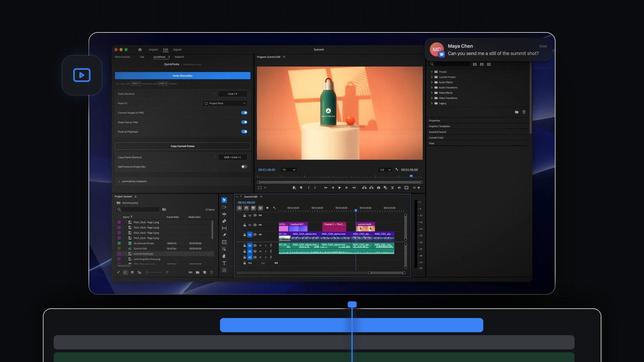
Task: Expand the Supported Formats section
Action: (x=182, y=181)
